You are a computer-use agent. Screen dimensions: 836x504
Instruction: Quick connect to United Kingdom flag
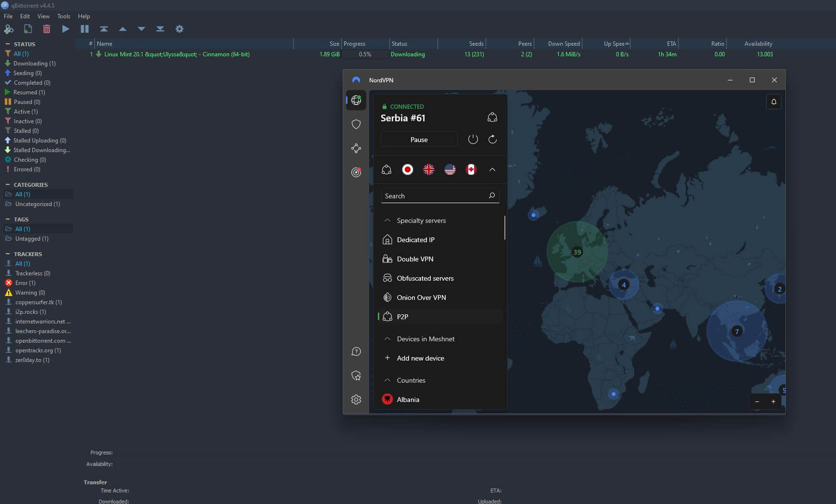point(429,169)
